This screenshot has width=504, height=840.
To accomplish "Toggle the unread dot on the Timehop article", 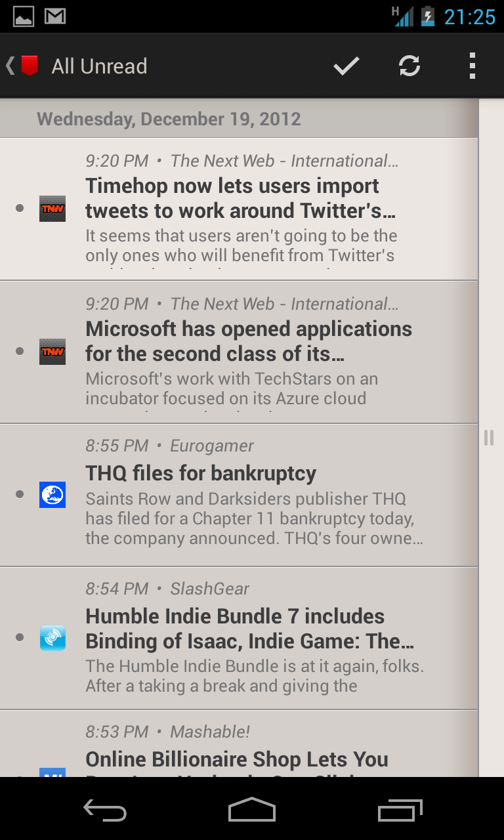I will click(x=20, y=209).
